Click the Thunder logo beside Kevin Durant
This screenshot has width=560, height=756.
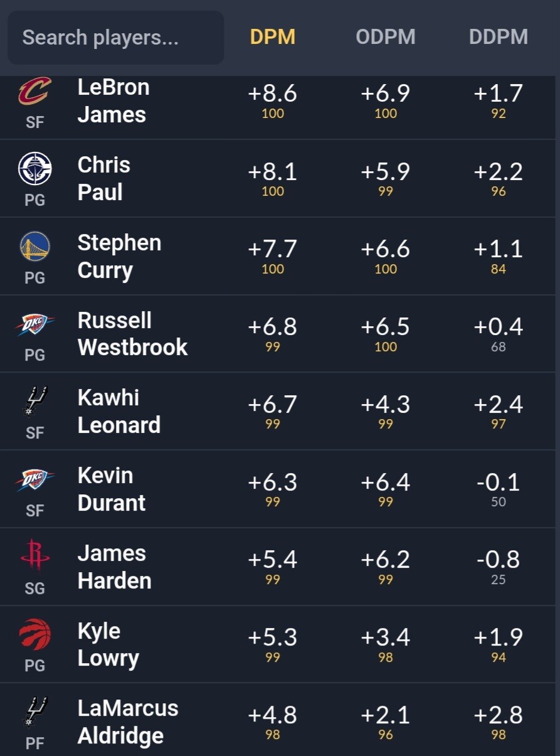tap(34, 479)
